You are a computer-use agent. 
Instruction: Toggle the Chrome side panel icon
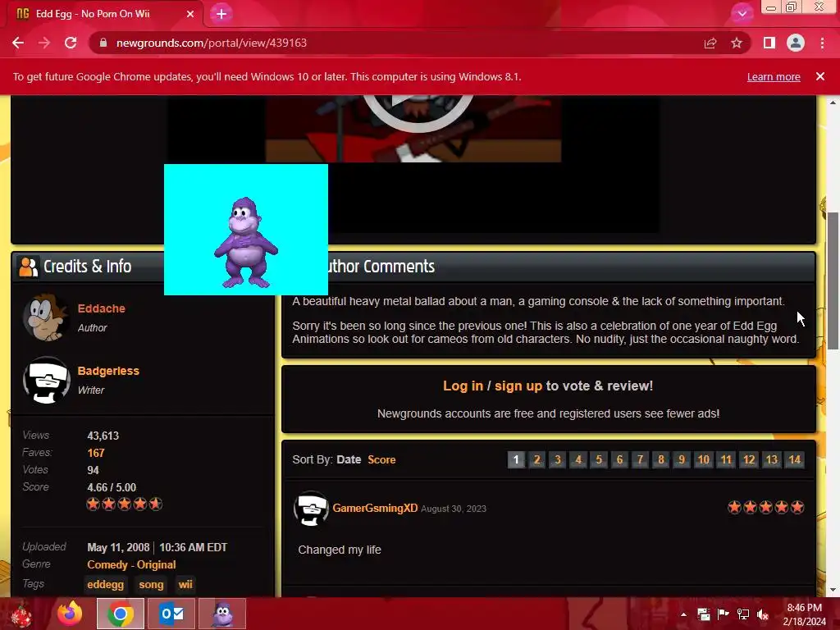click(x=769, y=43)
